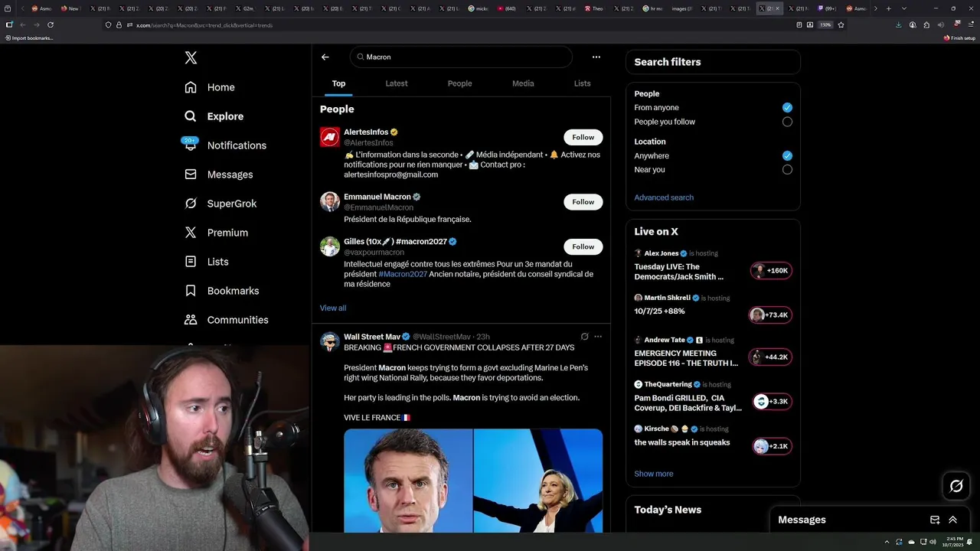Open the more menu on Wall Street Mav post
Screen dimensions: 980x551
(x=598, y=337)
